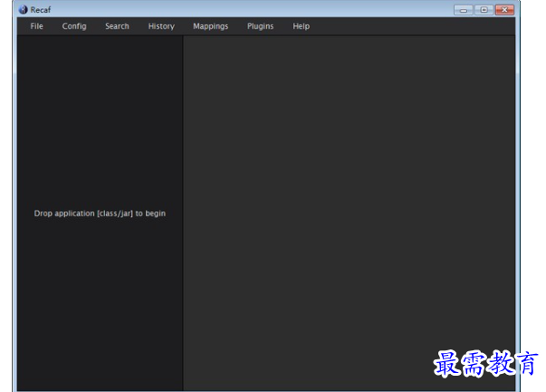Open the File menu
546x392 pixels.
click(x=36, y=26)
